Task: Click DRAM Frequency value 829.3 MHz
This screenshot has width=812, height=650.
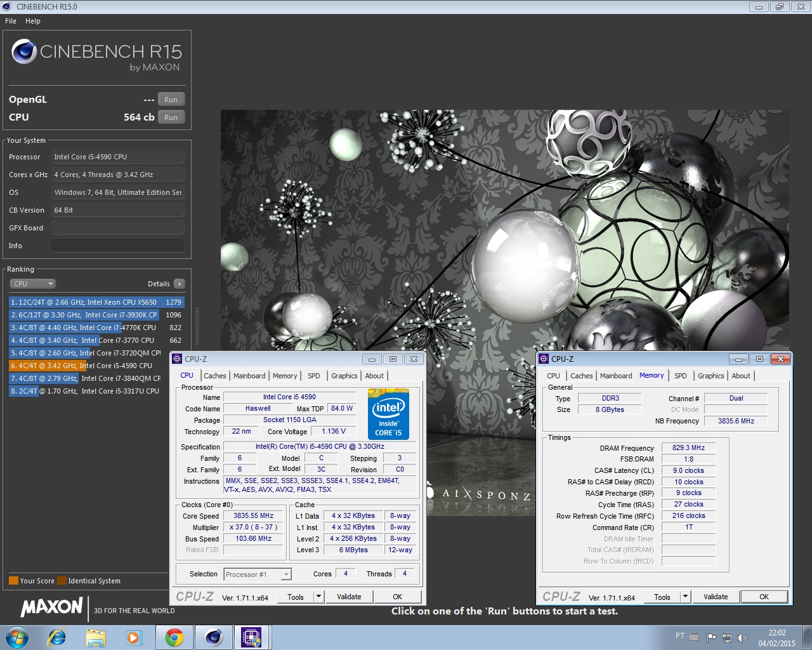Action: (689, 448)
